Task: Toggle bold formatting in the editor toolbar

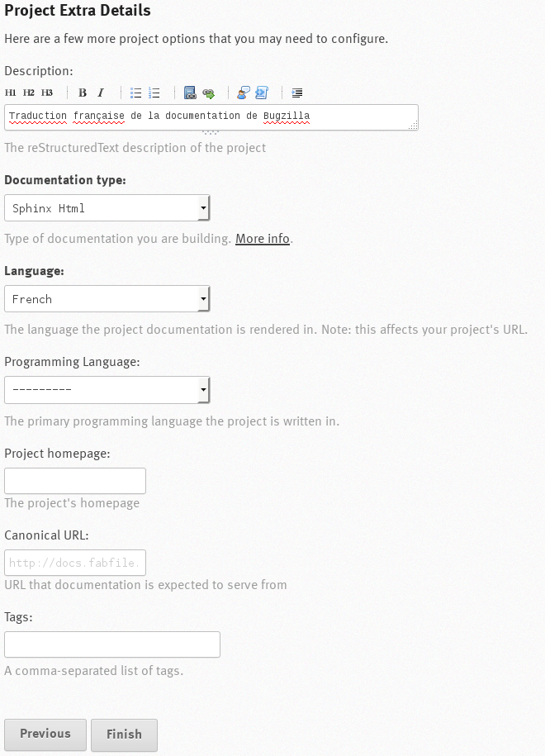Action: coord(81,93)
